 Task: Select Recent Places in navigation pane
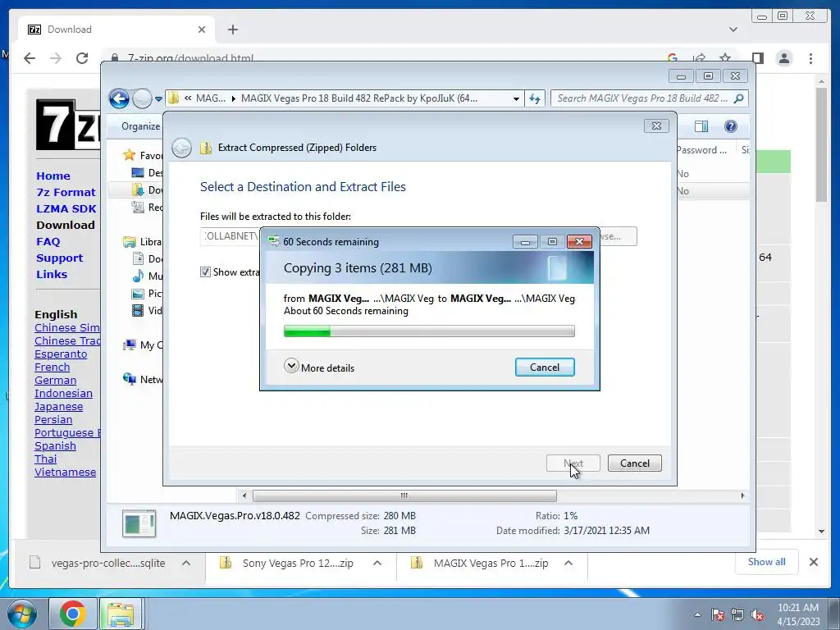[x=138, y=207]
